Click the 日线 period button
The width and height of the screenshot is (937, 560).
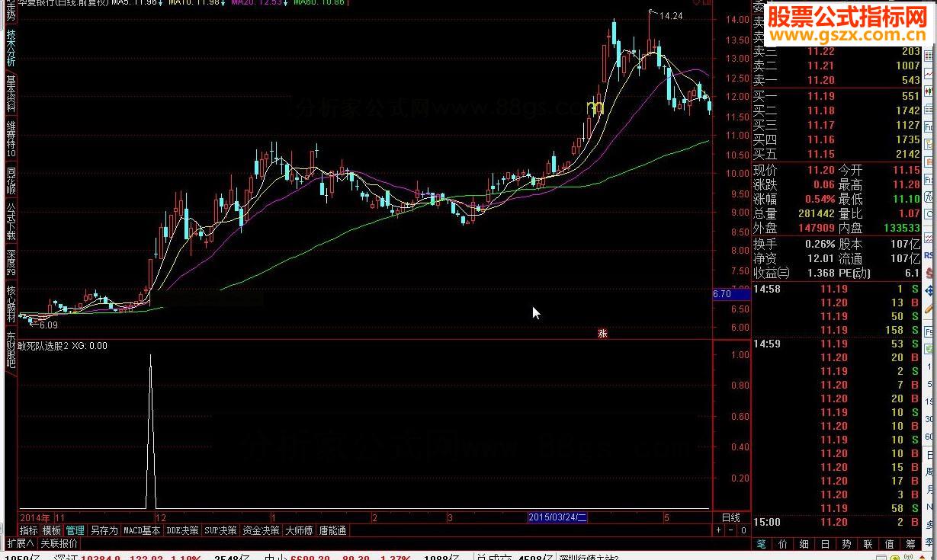730,517
